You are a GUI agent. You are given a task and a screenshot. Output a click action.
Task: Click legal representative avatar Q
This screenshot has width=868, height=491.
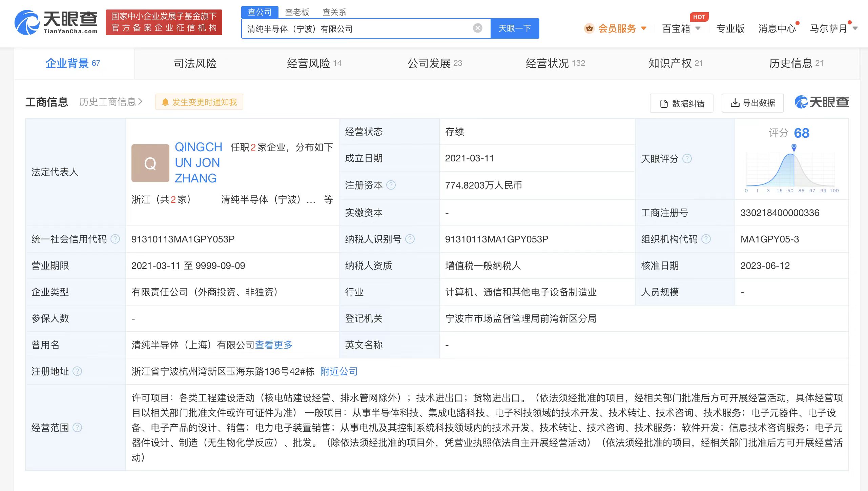tap(150, 163)
